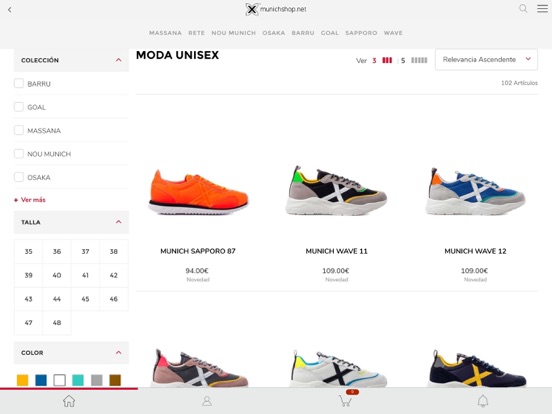
Task: Select size 40
Action: [57, 275]
